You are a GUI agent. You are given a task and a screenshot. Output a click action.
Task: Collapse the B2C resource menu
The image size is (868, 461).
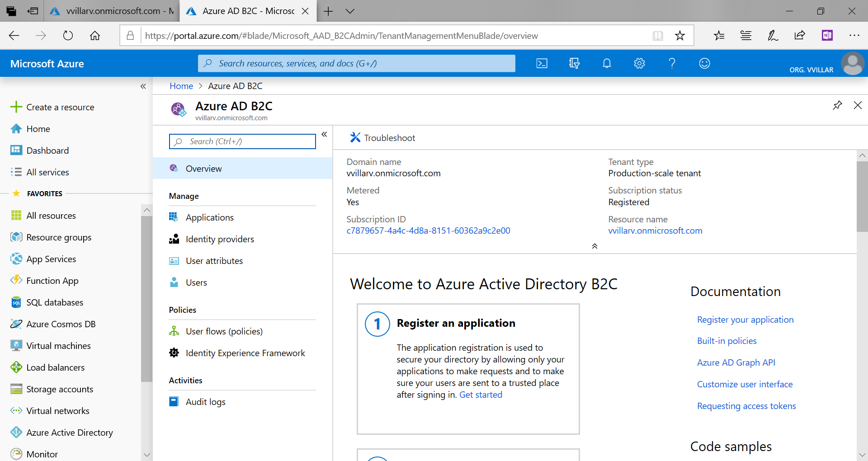click(324, 134)
